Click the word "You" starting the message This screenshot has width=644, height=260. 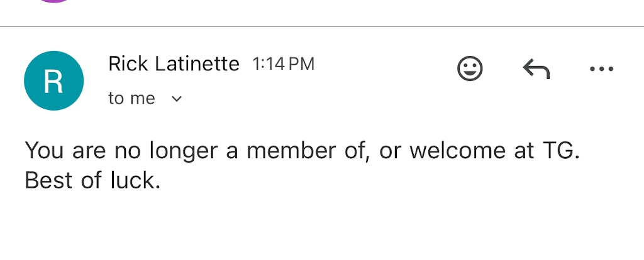pos(45,151)
